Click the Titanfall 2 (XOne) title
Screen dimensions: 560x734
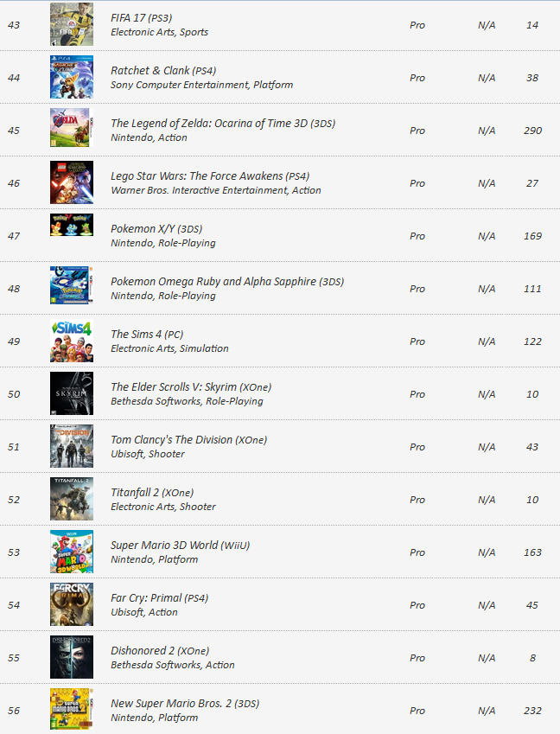pos(152,493)
